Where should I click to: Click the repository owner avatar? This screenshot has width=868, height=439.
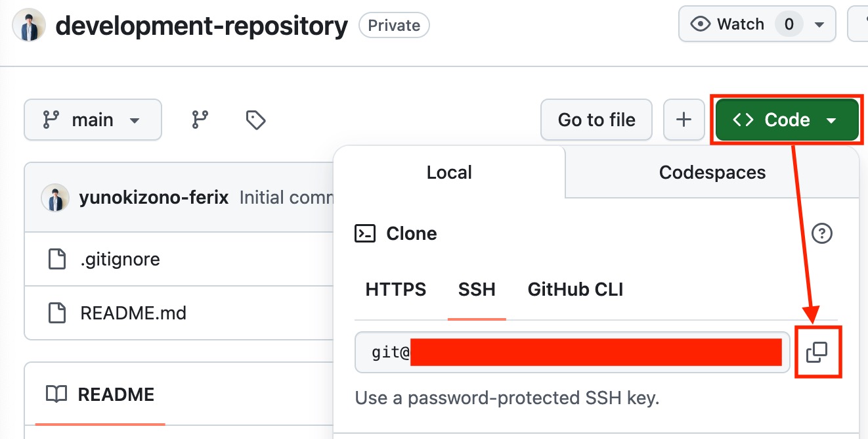click(28, 25)
